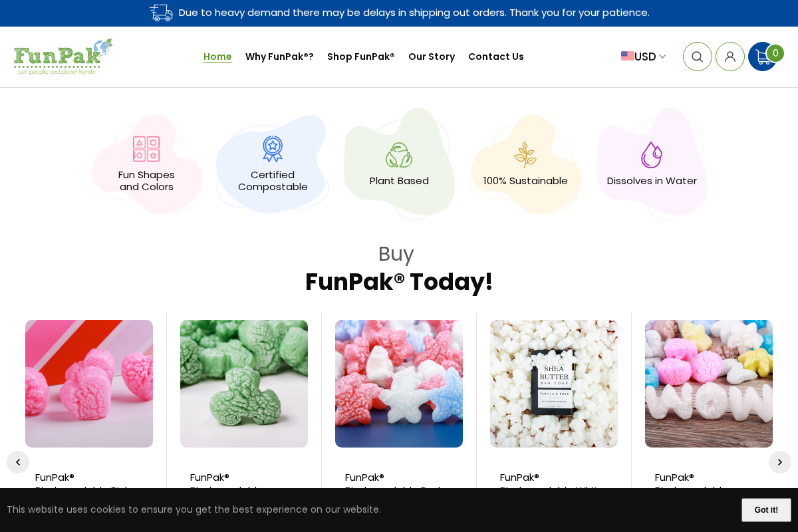Go back with the carousel left arrow
The image size is (798, 532).
(18, 462)
